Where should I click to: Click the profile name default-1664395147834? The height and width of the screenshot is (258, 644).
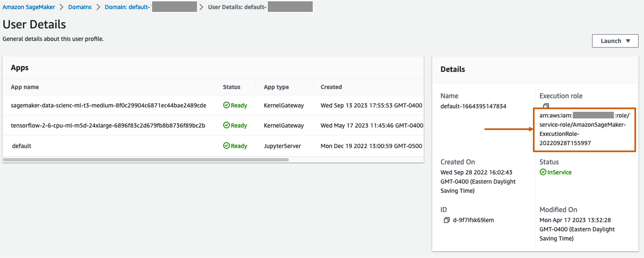[473, 106]
